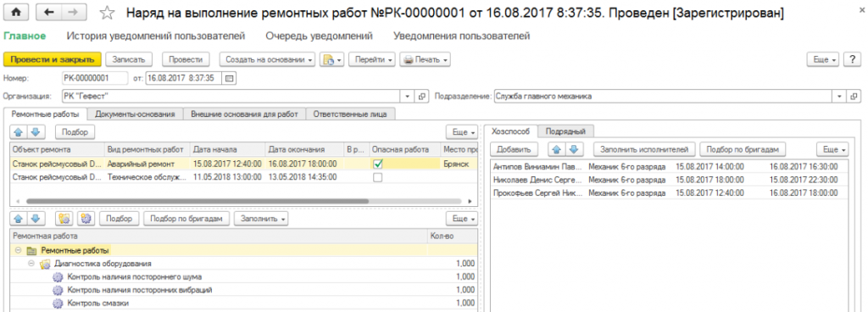Click the icon of Диагностика оборудования node
Viewport: 868px width, 312px height.
pyautogui.click(x=45, y=264)
